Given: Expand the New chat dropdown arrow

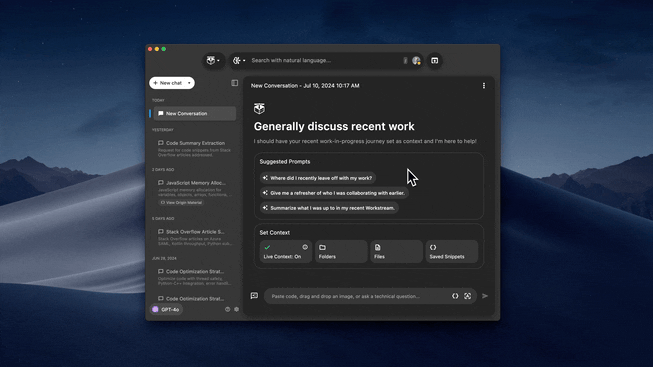Looking at the screenshot, I should pyautogui.click(x=189, y=83).
